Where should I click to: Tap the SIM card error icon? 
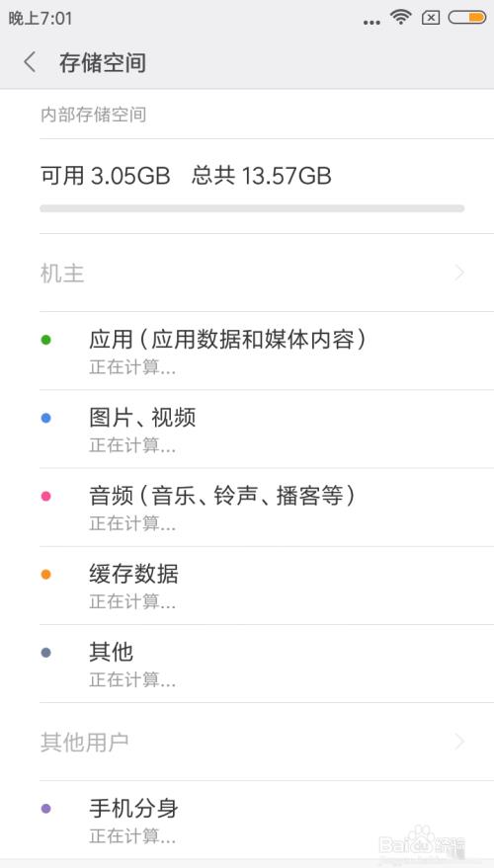431,18
